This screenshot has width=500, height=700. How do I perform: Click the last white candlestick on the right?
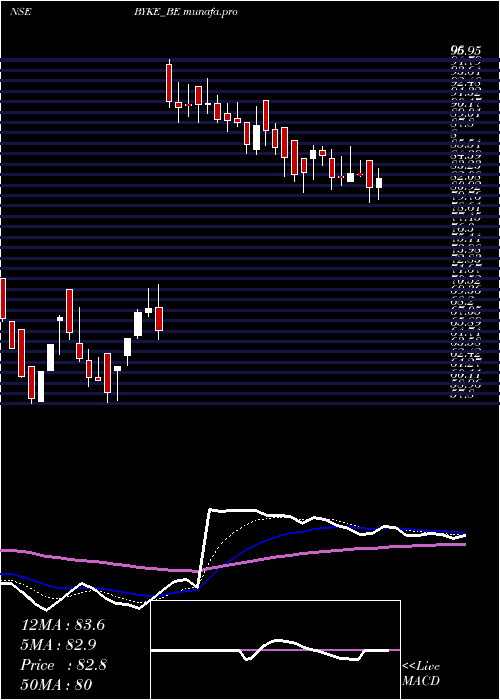tap(379, 183)
